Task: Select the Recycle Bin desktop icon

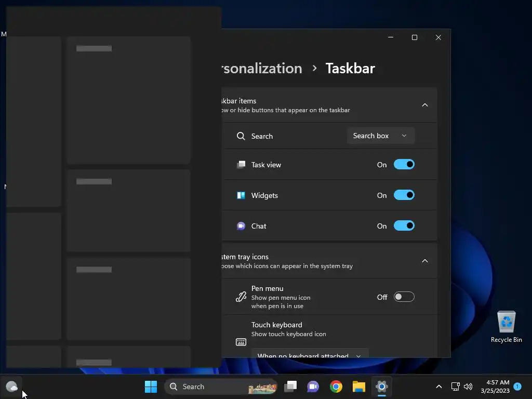Action: [506, 327]
